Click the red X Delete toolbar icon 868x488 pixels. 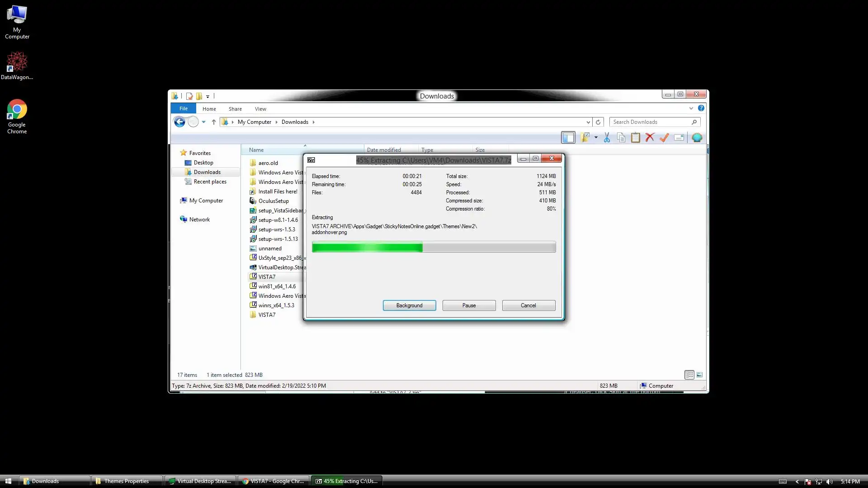pos(650,138)
